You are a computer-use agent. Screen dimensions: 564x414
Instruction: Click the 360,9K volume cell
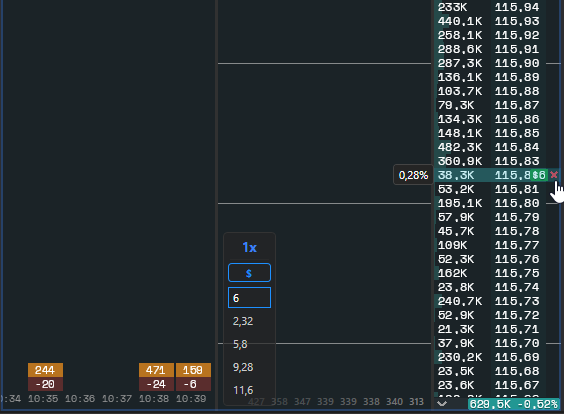click(x=460, y=161)
